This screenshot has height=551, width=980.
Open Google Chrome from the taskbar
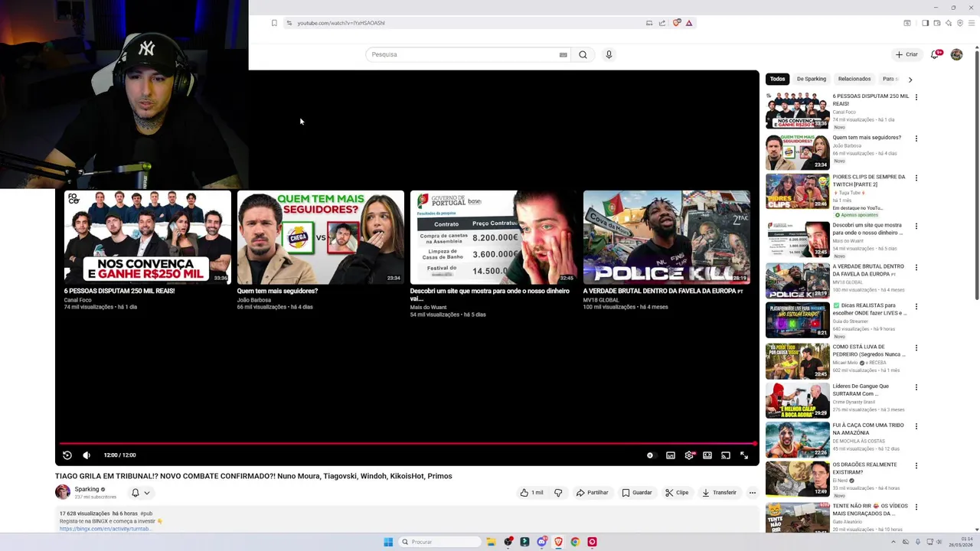coord(575,542)
